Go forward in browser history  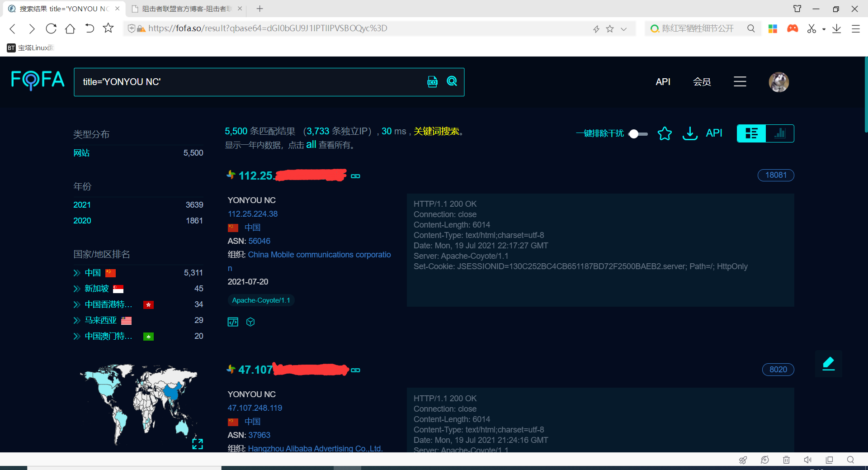click(32, 28)
